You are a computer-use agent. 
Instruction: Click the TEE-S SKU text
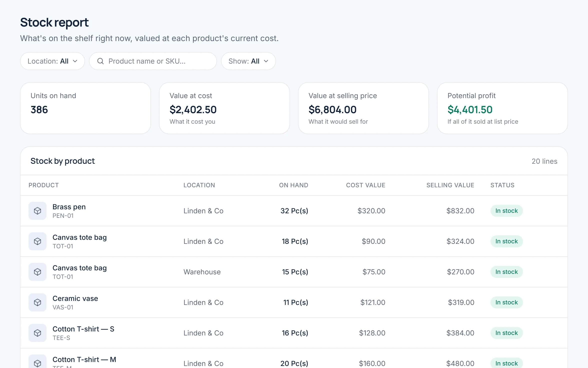tap(61, 338)
